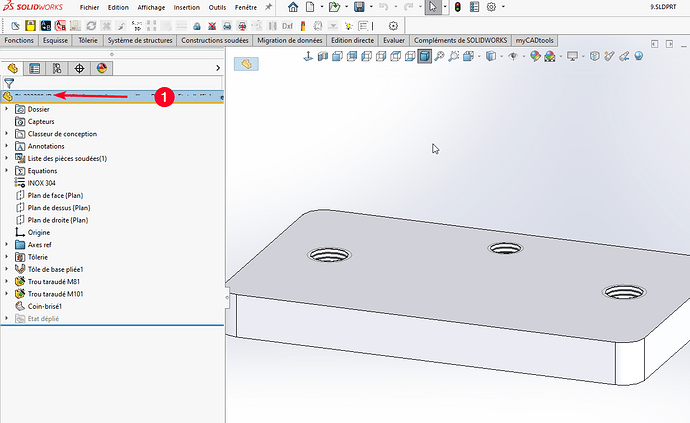Open the Fichier menu
This screenshot has height=423, width=690.
pos(89,7)
